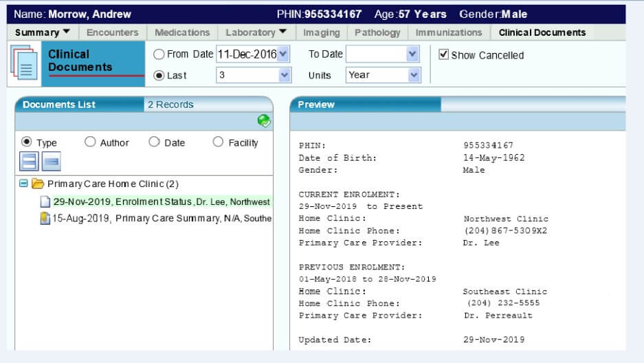Viewport: 644px width, 363px height.
Task: Click the Age 57 Years text
Action: tap(410, 14)
